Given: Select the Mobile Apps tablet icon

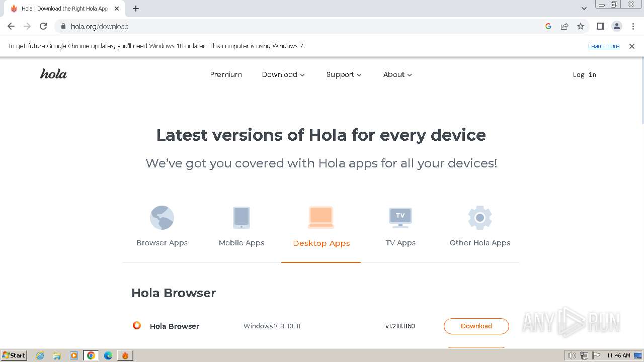Looking at the screenshot, I should 242,218.
